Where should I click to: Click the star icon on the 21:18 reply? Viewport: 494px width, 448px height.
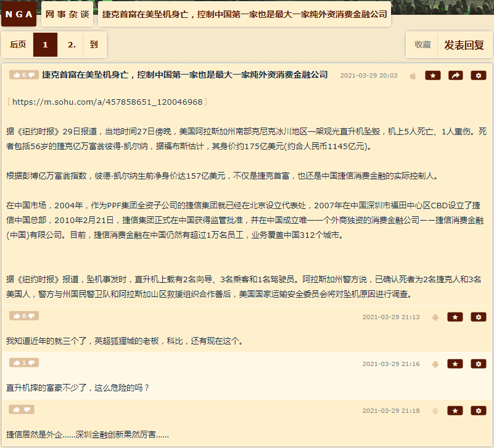tap(455, 411)
